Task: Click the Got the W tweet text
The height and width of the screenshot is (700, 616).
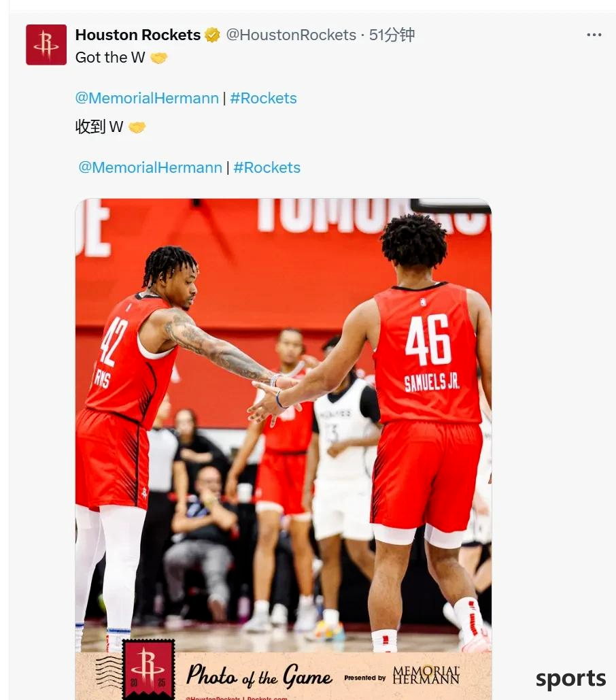Action: 110,58
